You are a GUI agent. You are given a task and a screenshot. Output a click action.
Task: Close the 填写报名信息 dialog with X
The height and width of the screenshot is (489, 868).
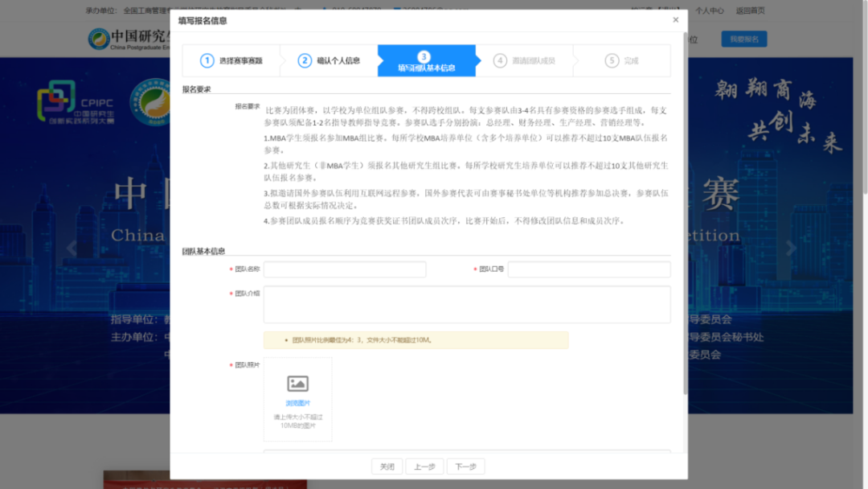point(675,20)
